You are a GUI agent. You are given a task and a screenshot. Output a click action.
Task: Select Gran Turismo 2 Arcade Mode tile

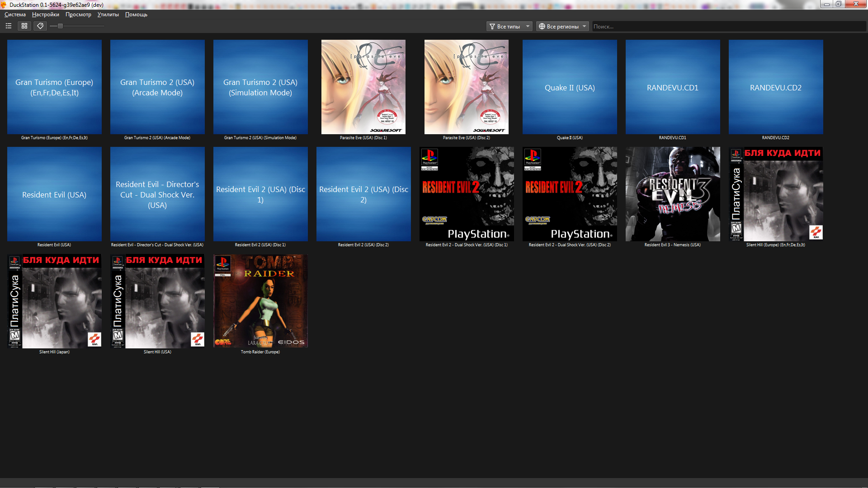(x=157, y=87)
